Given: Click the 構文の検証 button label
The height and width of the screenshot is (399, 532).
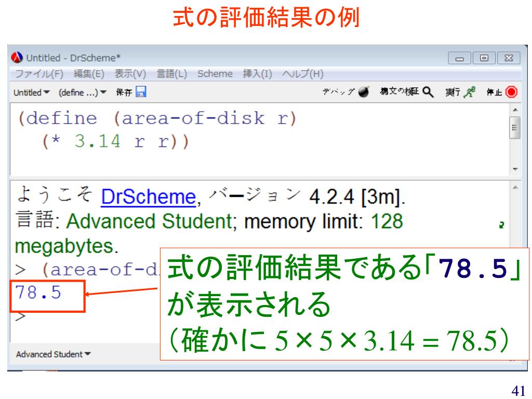Looking at the screenshot, I should click(400, 91).
